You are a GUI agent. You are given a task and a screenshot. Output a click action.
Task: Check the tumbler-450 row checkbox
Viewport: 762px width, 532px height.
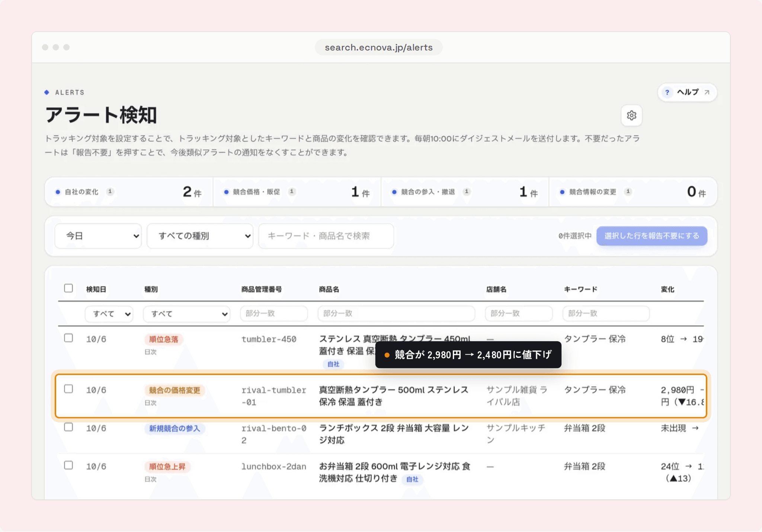coord(68,338)
